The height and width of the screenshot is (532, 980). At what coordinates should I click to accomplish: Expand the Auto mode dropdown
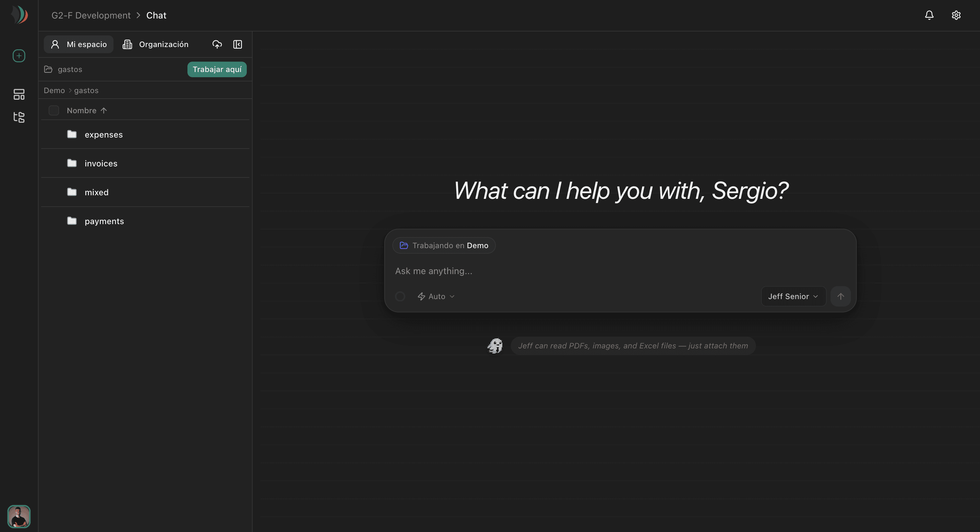pos(436,296)
